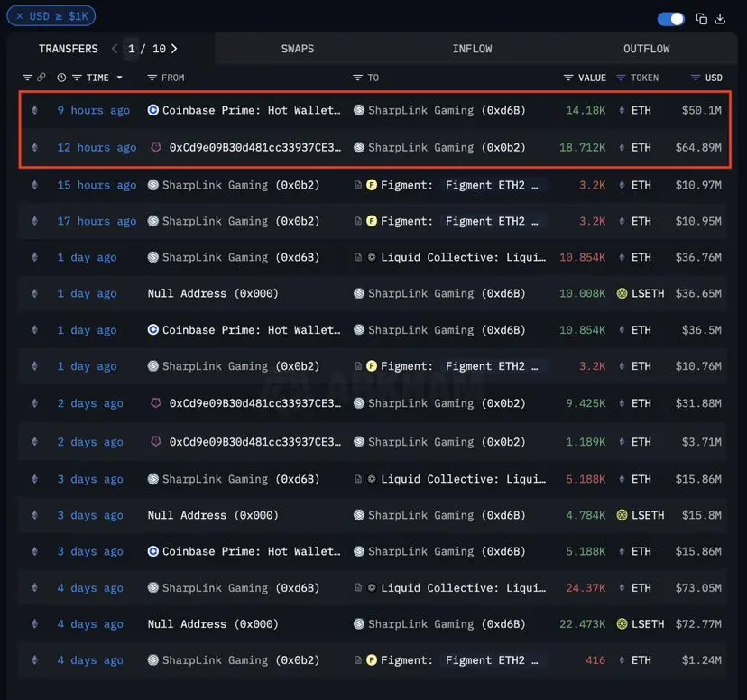Filter by the VALUE column
747x700 pixels.
click(x=567, y=78)
